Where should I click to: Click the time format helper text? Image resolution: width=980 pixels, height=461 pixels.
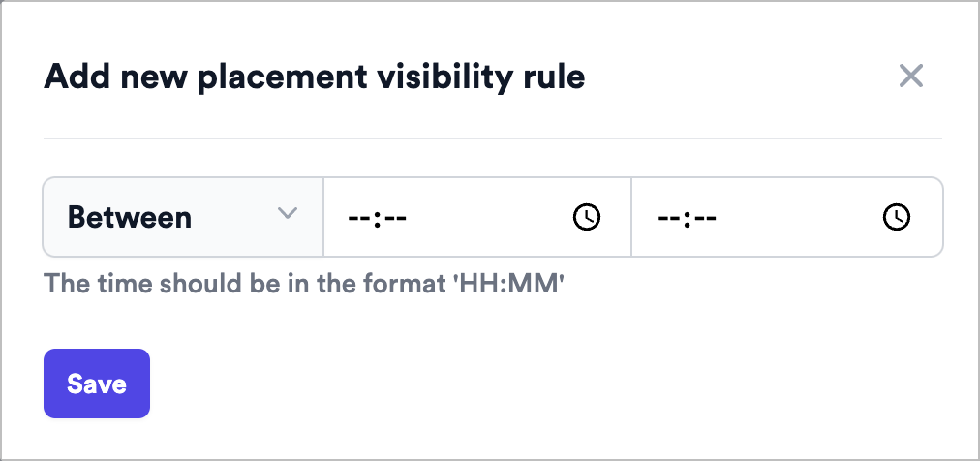click(304, 284)
